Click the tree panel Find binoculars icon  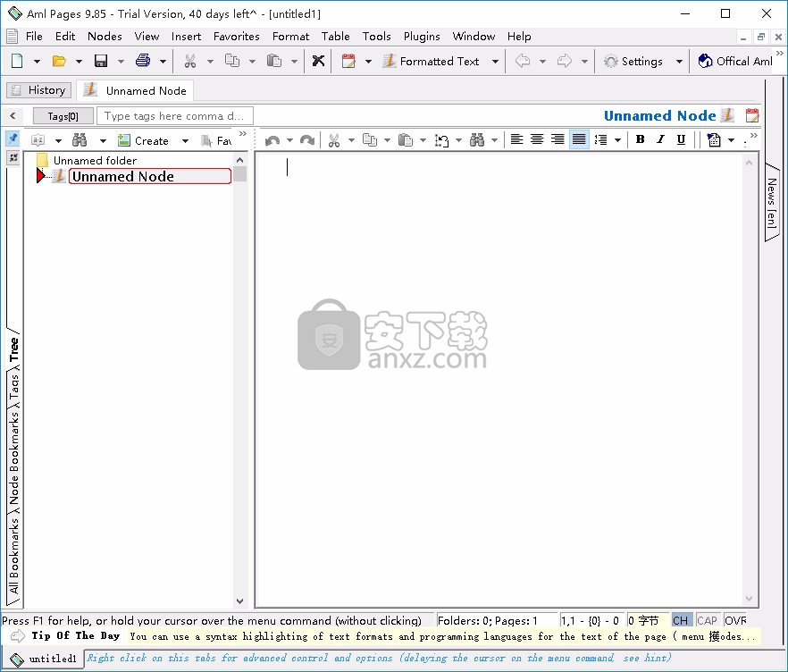click(x=80, y=140)
